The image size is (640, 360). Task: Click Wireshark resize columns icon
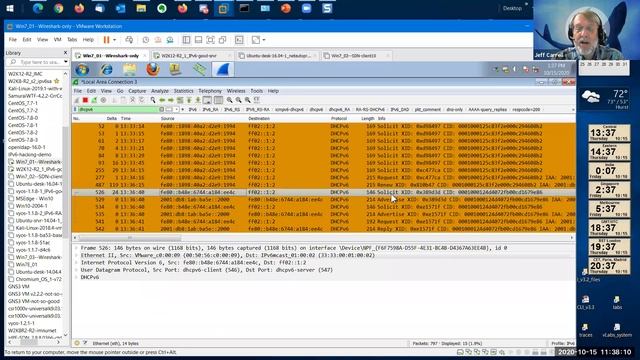257,100
